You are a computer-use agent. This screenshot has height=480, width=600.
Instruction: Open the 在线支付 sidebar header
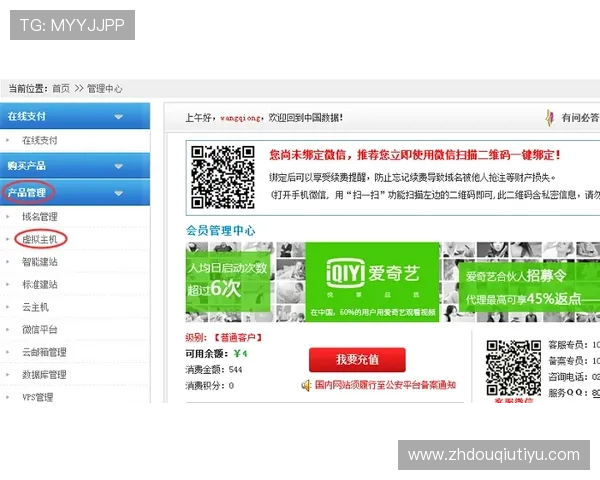(75, 116)
